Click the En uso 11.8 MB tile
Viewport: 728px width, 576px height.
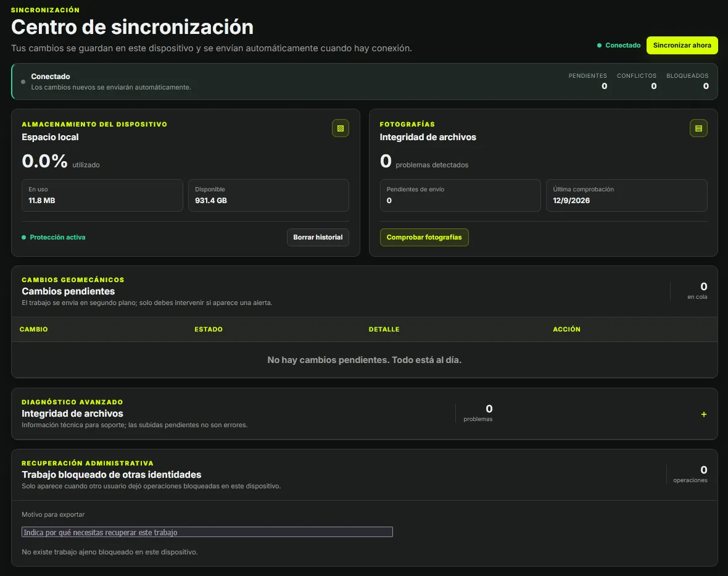(x=102, y=195)
